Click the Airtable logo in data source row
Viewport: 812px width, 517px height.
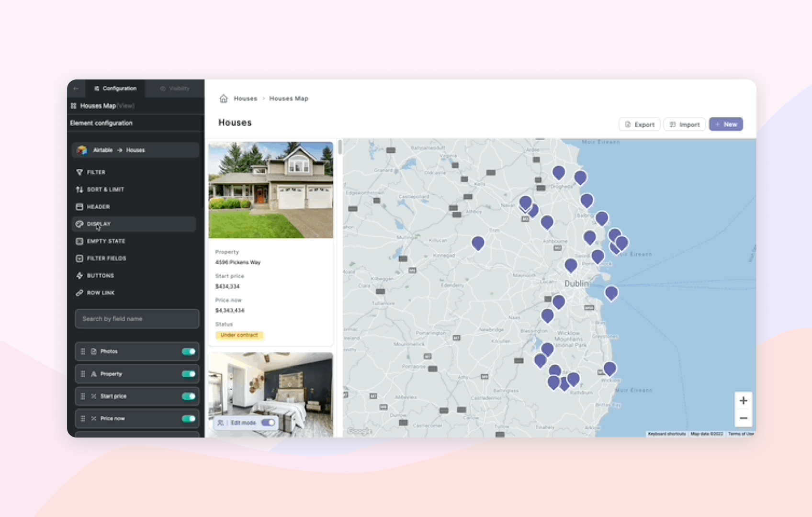point(82,150)
